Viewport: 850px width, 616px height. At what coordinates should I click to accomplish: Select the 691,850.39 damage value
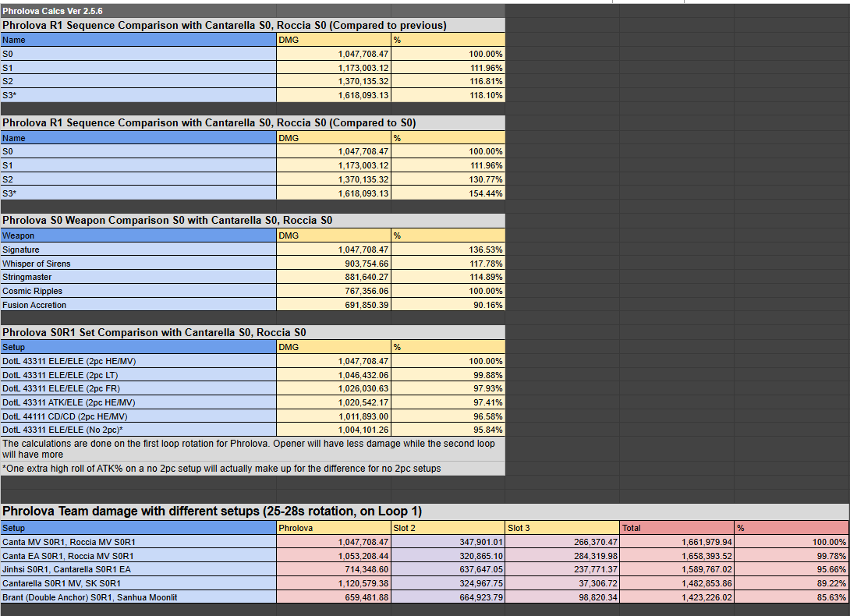pyautogui.click(x=334, y=306)
